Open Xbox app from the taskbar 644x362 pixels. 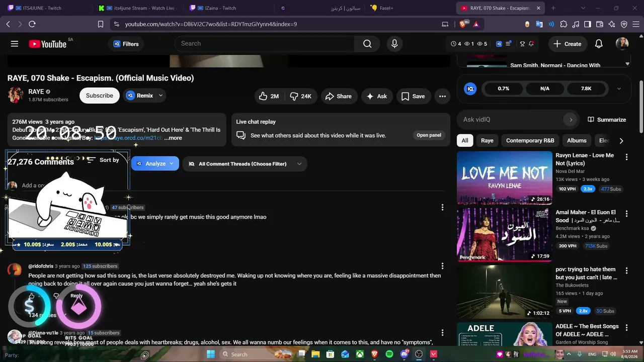(x=360, y=354)
